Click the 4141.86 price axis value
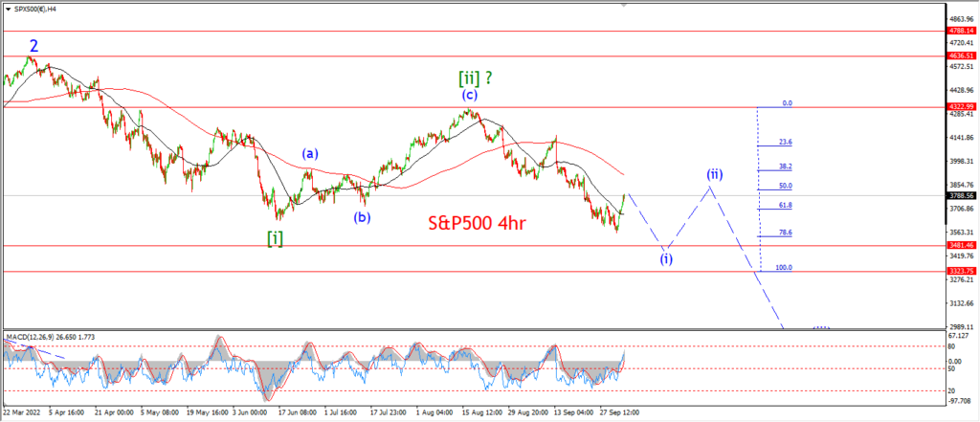Screen dimensions: 980x422 (963, 138)
